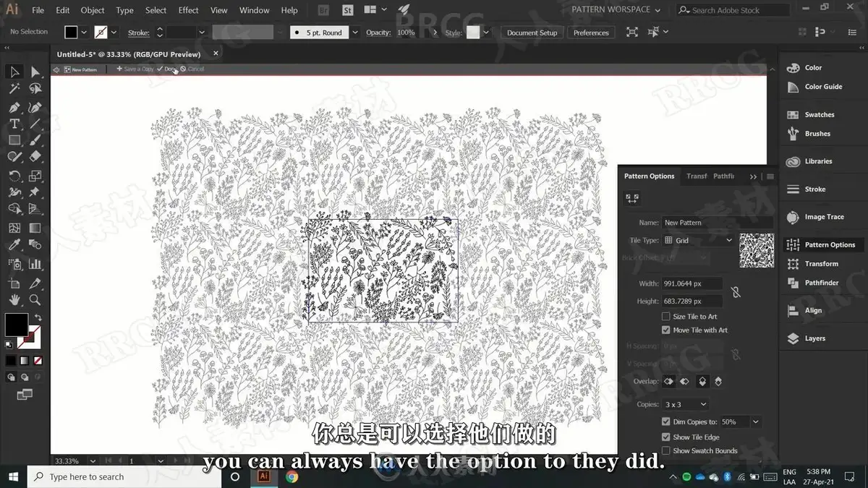Select the Paintbrush tool
The image size is (868, 488).
click(x=35, y=140)
